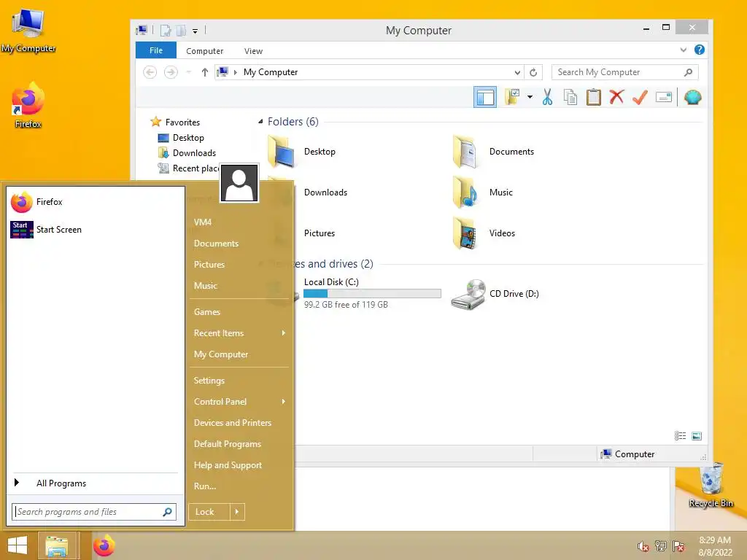Open the address bar history dropdown
747x560 pixels.
tap(517, 72)
